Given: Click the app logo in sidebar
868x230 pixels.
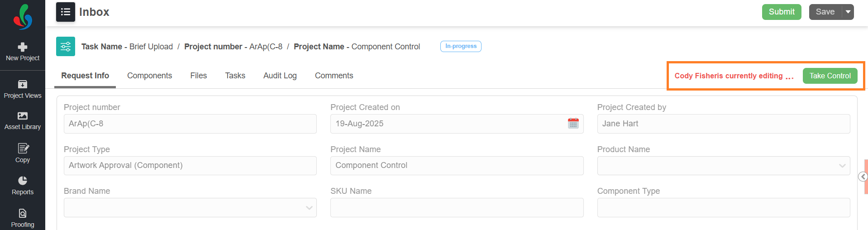Looking at the screenshot, I should 23,17.
